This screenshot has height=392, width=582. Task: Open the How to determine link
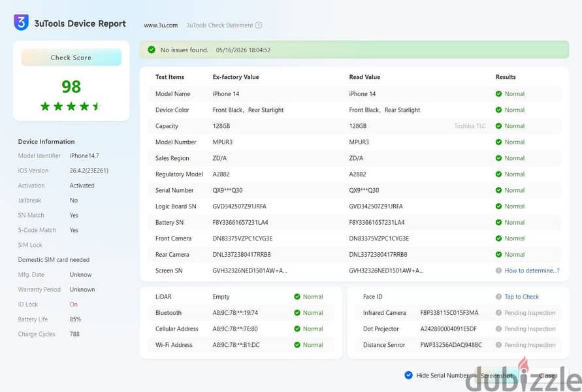click(x=532, y=270)
